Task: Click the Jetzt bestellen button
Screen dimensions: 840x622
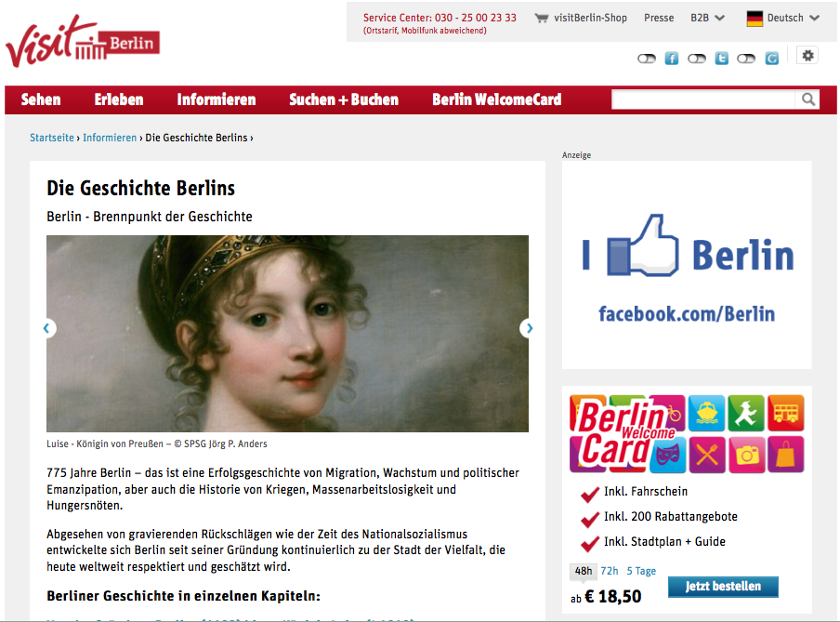Action: 723,587
